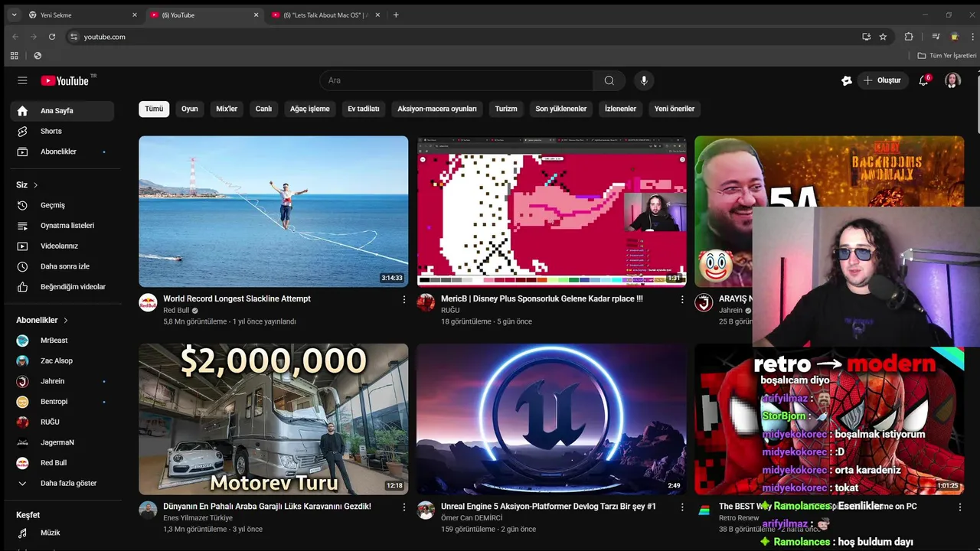980x551 pixels.
Task: Select Aksiyon-macera oyunları chip
Action: tap(437, 109)
